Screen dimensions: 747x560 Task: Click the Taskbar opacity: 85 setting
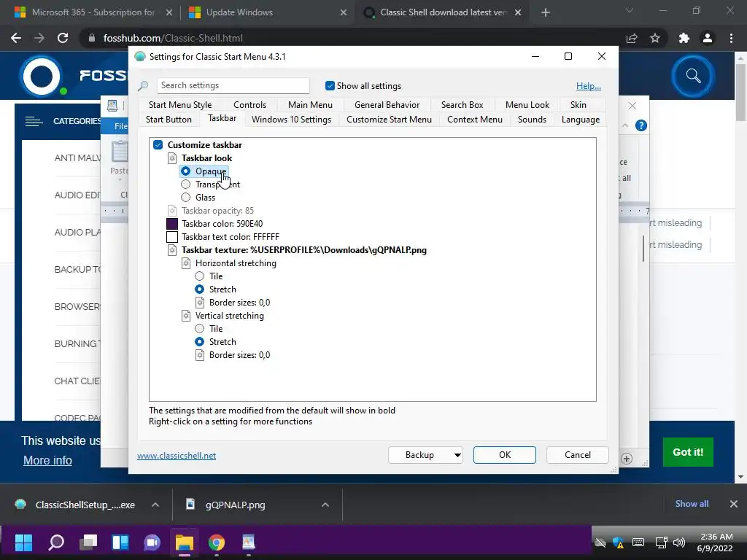click(x=217, y=211)
